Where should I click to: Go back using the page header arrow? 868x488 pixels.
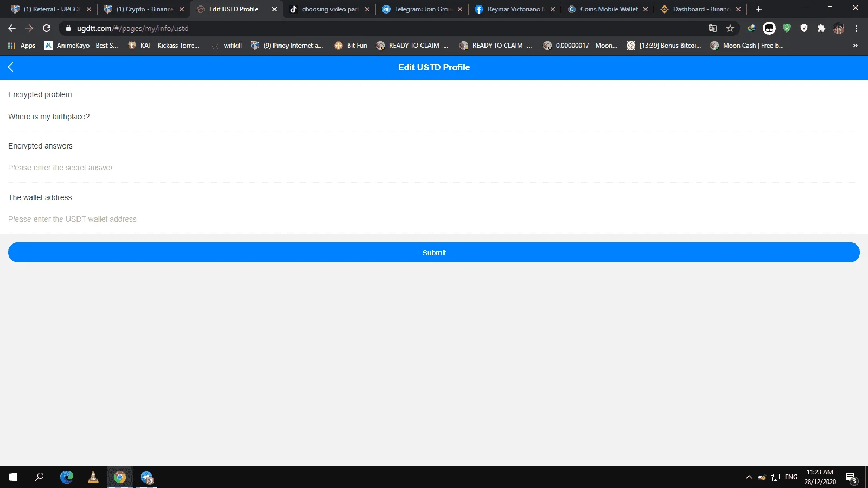[10, 67]
